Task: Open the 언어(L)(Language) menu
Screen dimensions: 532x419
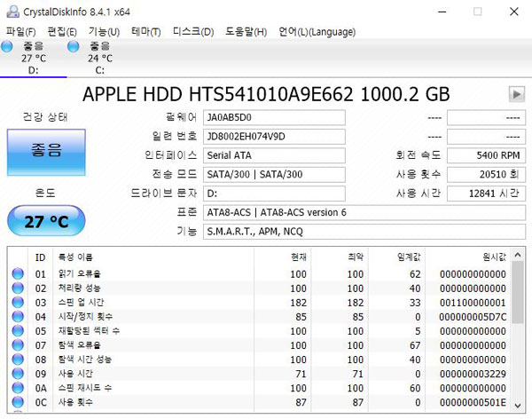Action: click(317, 32)
